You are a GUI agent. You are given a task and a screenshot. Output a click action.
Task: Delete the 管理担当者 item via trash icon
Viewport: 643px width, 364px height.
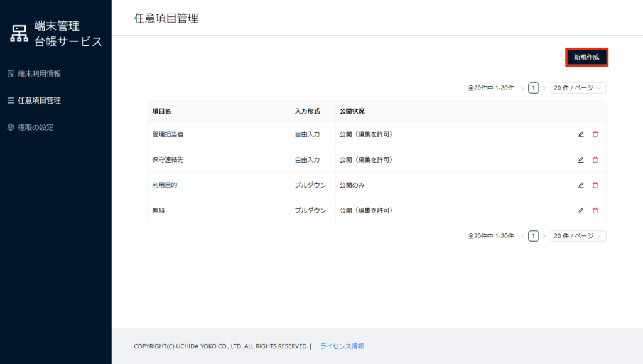[x=595, y=134]
